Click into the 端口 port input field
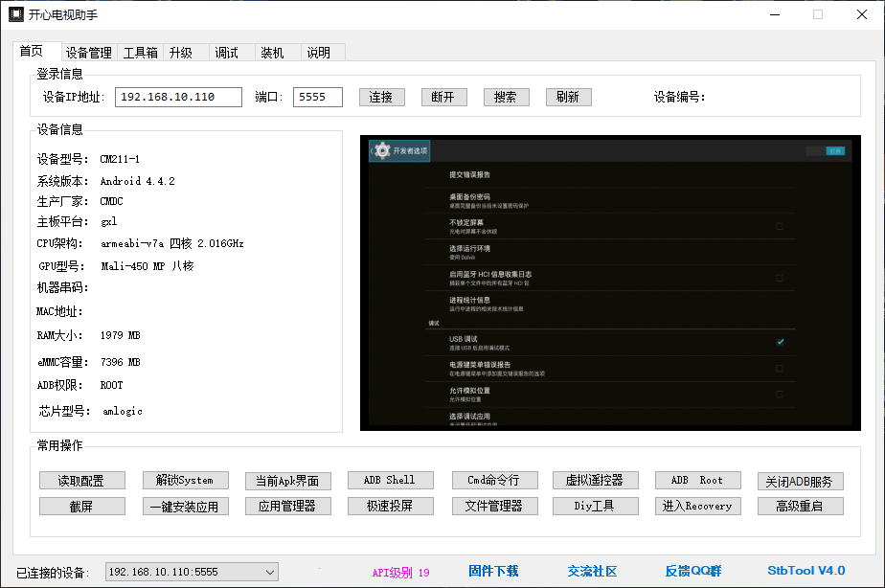 coord(317,97)
